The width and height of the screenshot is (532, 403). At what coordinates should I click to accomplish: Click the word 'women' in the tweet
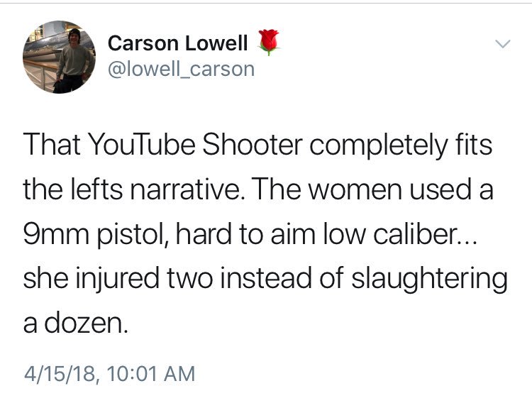pyautogui.click(x=355, y=190)
